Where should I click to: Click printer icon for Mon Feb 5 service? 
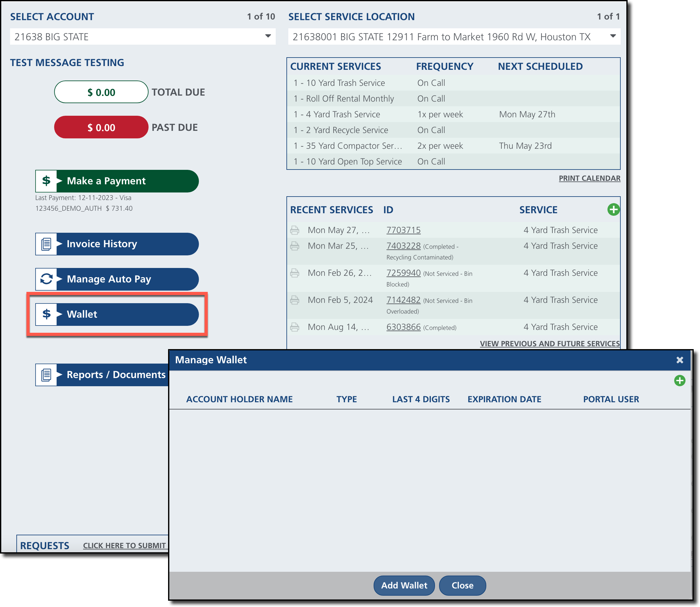(x=295, y=300)
